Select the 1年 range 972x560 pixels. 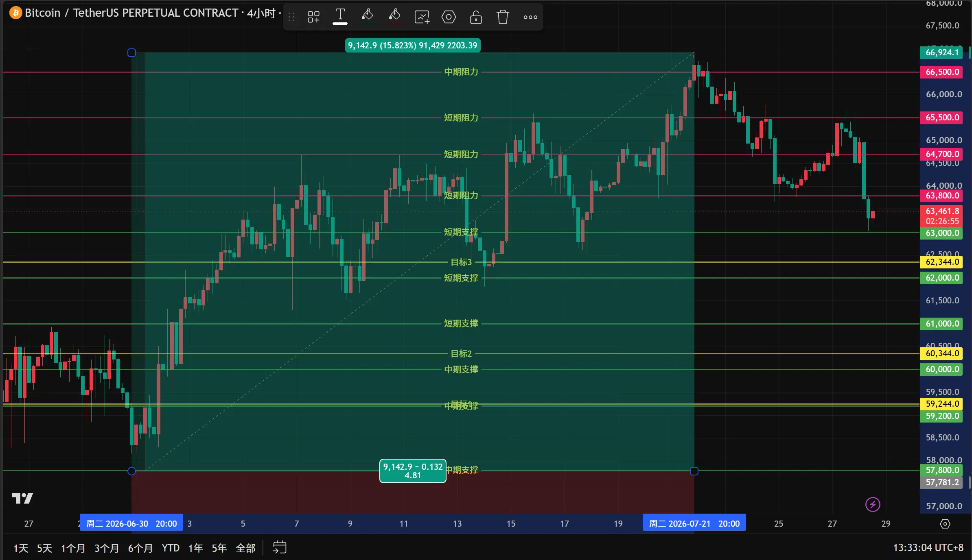coord(195,548)
